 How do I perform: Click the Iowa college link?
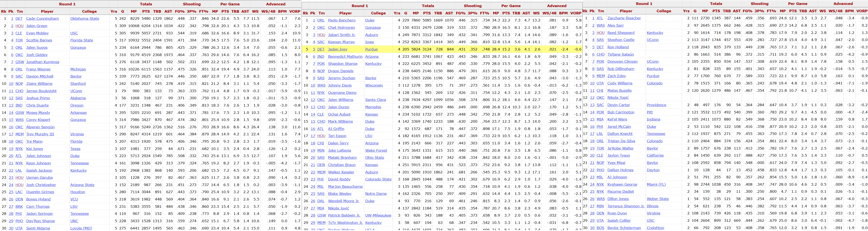[370, 42]
